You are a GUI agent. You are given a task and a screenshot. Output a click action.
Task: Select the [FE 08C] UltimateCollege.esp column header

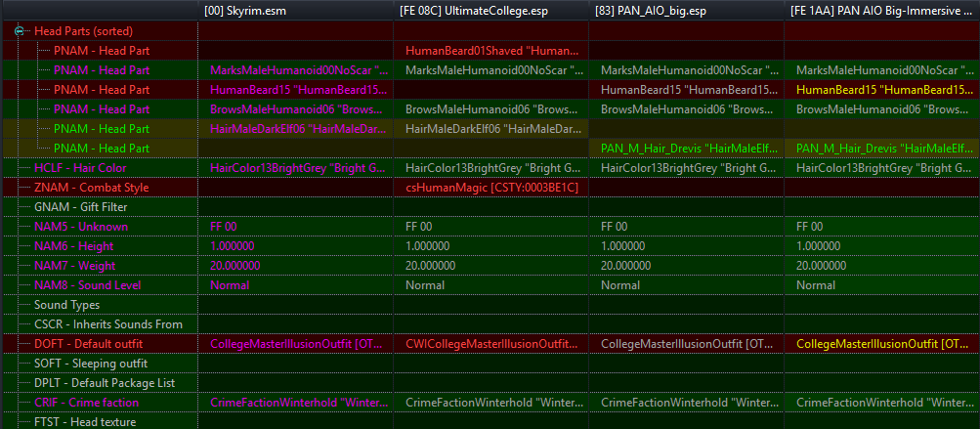[x=490, y=11]
